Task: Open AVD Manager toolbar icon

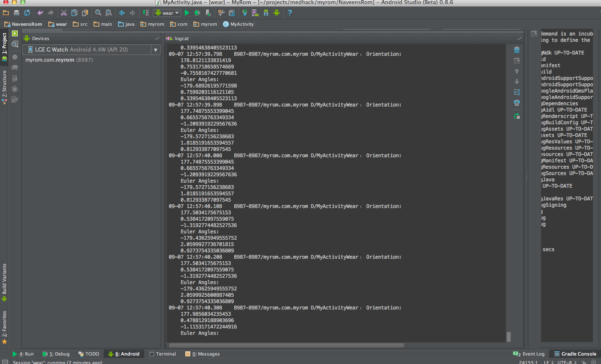Action: [x=255, y=13]
